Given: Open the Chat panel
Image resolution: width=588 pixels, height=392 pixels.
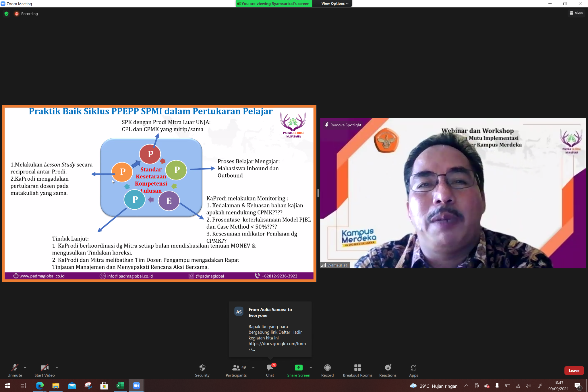Looking at the screenshot, I should (270, 370).
